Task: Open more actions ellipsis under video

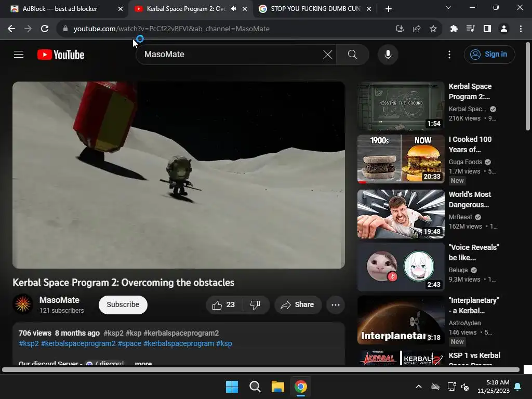Action: coord(336,304)
